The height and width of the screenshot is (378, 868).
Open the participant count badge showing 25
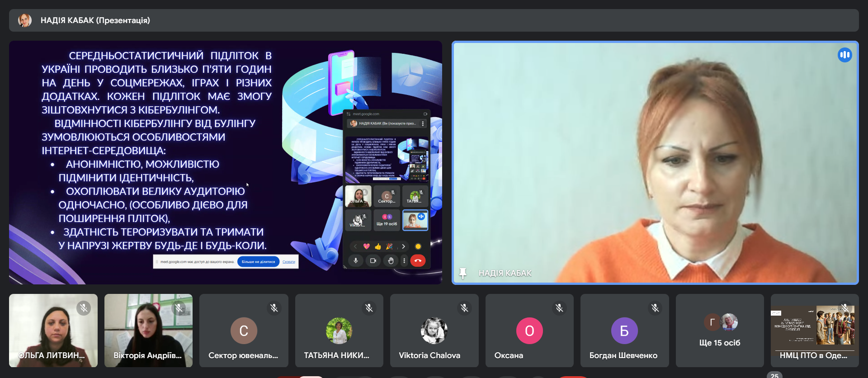tap(774, 375)
